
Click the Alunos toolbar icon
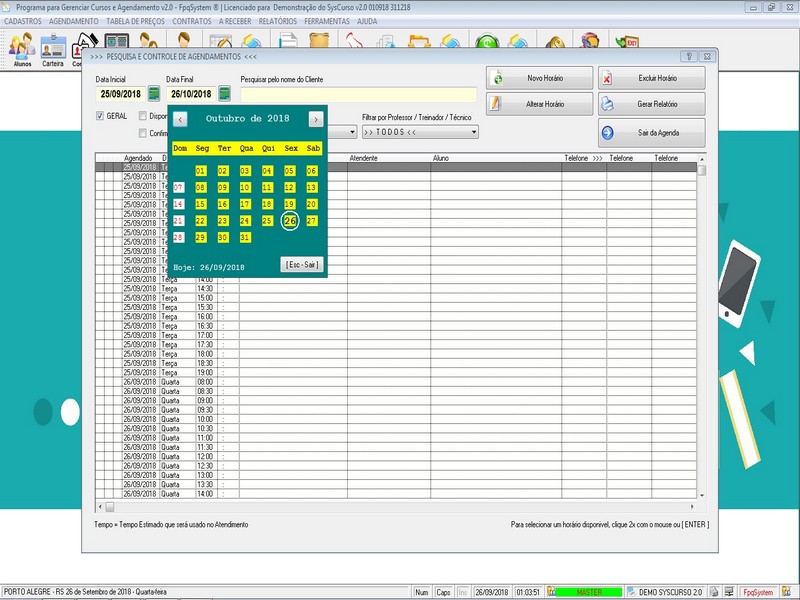tap(22, 48)
